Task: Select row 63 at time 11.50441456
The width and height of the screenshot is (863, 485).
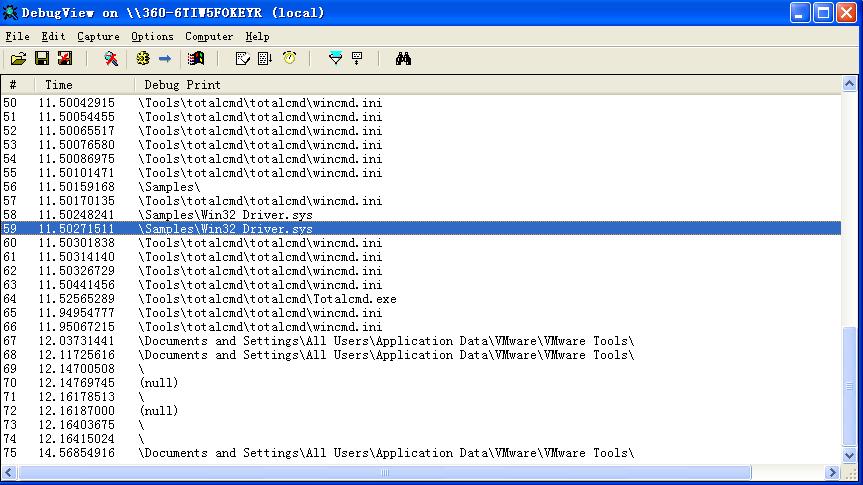Action: click(420, 285)
